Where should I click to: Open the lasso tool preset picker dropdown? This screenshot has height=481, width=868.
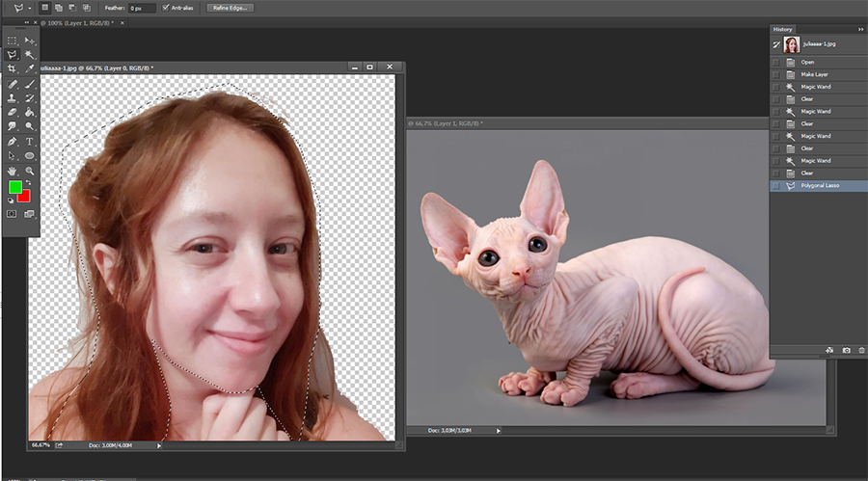pos(30,8)
